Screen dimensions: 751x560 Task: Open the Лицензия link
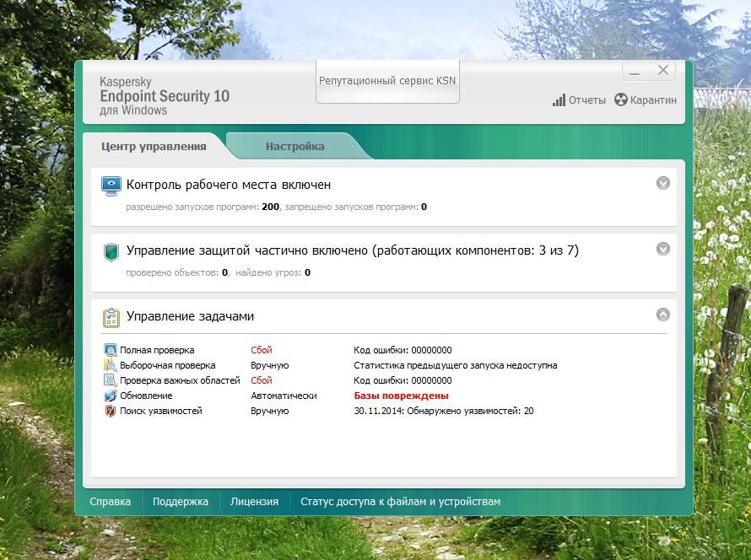254,502
